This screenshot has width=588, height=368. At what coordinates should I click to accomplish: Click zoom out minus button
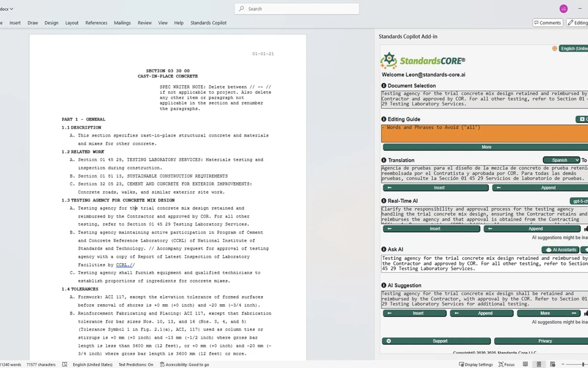point(563,364)
